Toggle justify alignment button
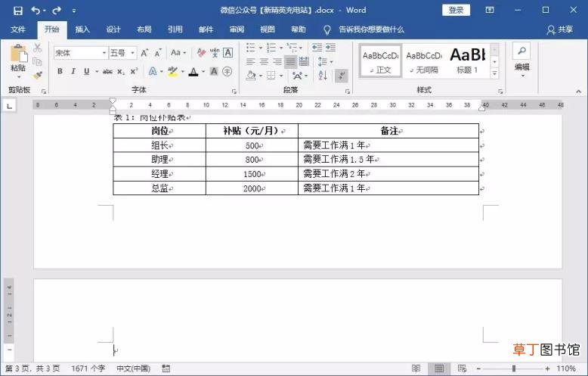The width and height of the screenshot is (588, 376). point(290,61)
